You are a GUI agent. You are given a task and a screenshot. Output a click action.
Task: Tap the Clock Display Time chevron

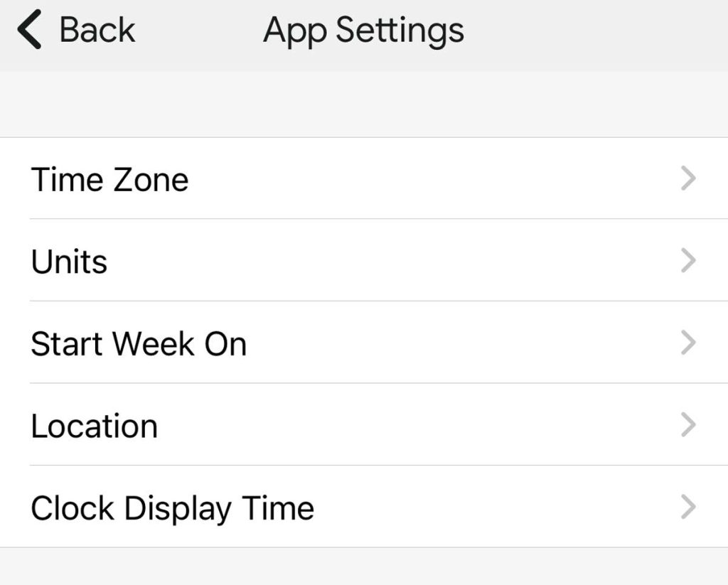[x=687, y=508]
